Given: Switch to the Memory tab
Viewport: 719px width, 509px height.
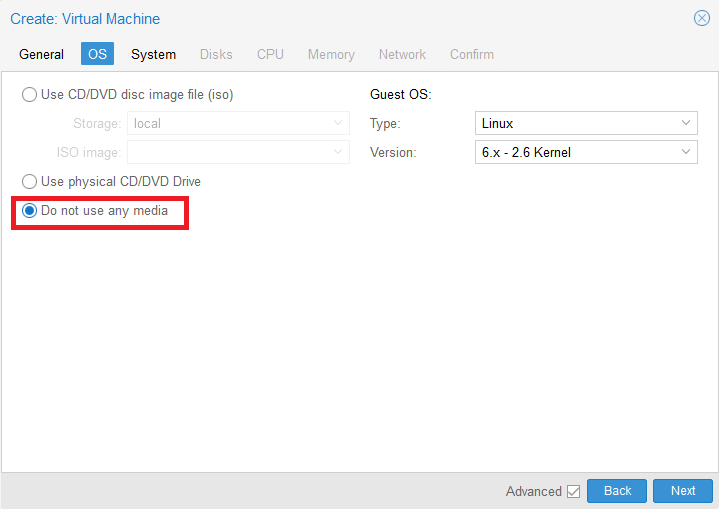Looking at the screenshot, I should (331, 54).
